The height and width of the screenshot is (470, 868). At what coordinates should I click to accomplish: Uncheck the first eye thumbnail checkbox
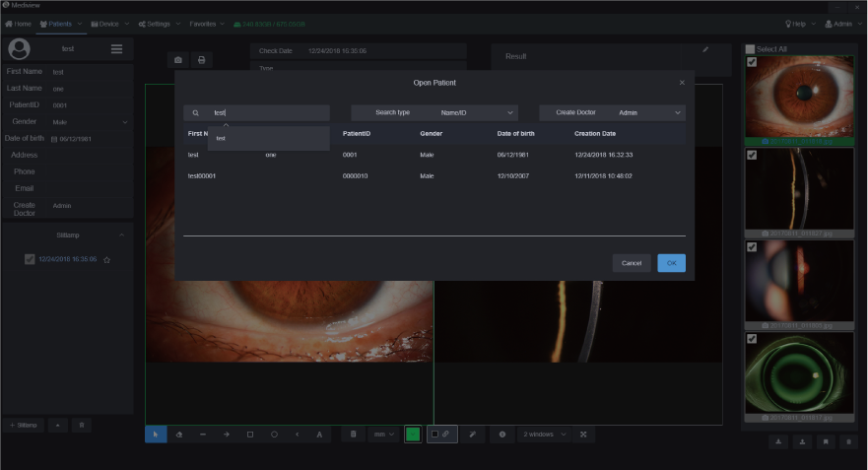tap(752, 62)
